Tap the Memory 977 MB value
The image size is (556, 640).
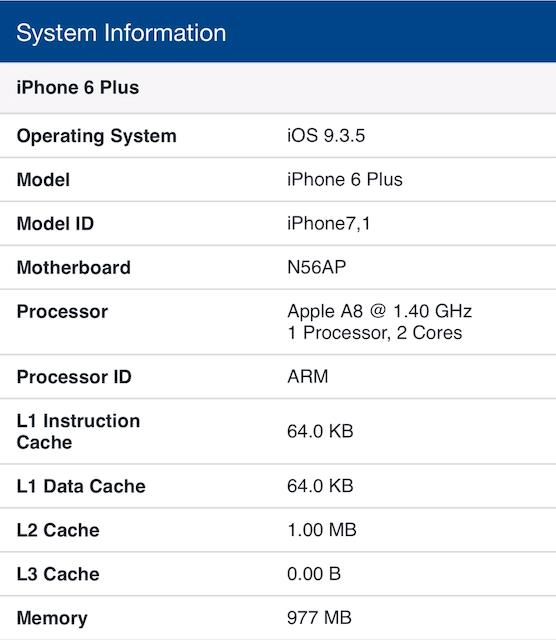point(319,618)
